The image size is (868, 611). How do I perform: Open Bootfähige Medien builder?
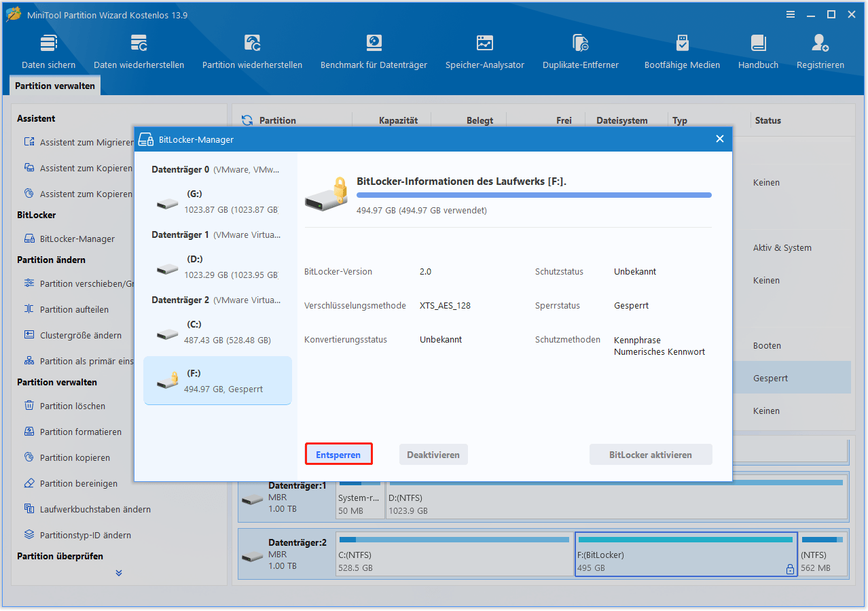[x=682, y=52]
